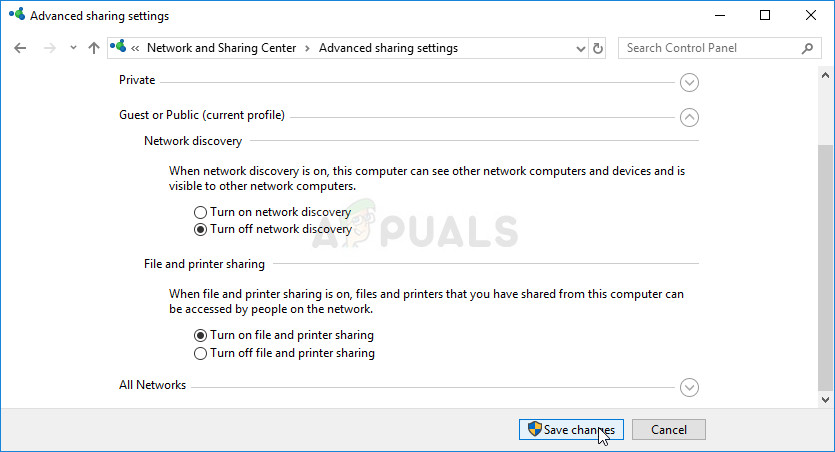The width and height of the screenshot is (835, 452).
Task: Select Turn off network discovery
Action: pyautogui.click(x=201, y=229)
